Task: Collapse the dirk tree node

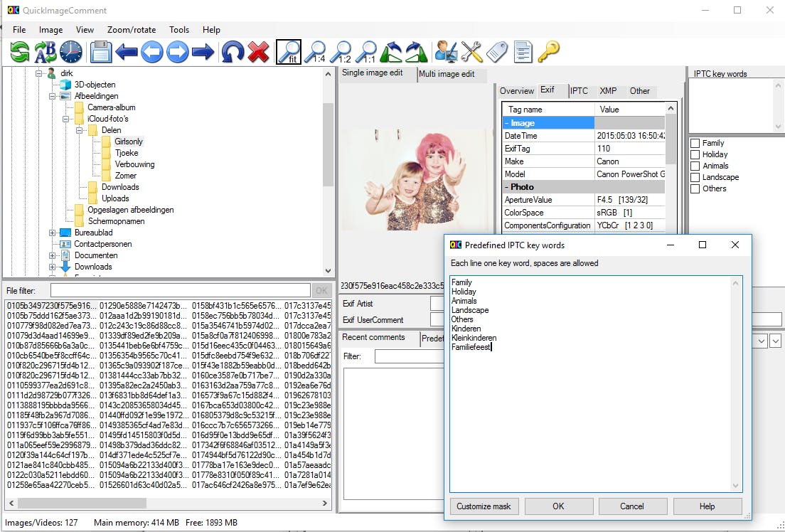Action: point(38,73)
